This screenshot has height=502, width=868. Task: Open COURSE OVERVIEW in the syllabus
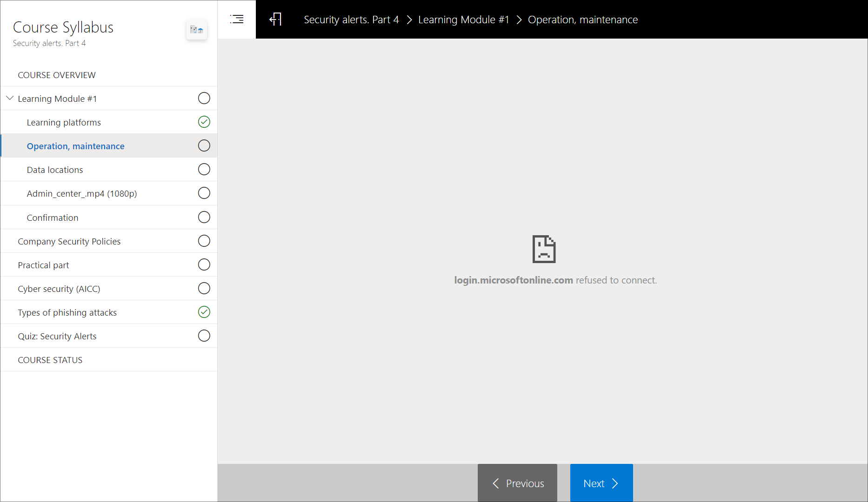(x=57, y=75)
